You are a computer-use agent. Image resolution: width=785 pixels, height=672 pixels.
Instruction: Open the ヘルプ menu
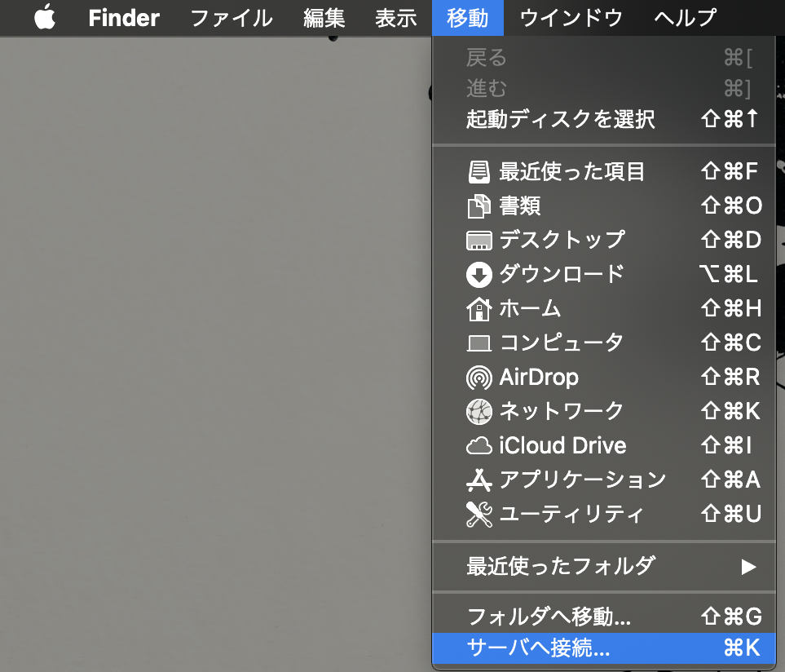pyautogui.click(x=686, y=19)
